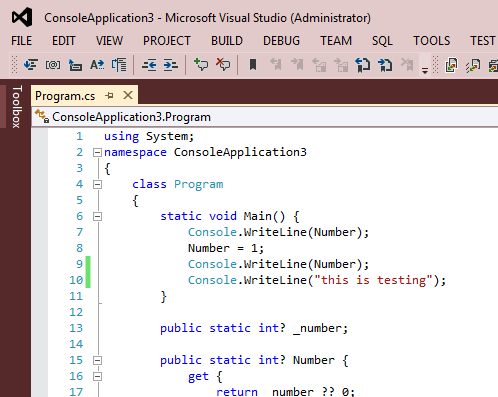Click 'Number = 1;' on line 8
Screen dimensions: 498x397
226,248
